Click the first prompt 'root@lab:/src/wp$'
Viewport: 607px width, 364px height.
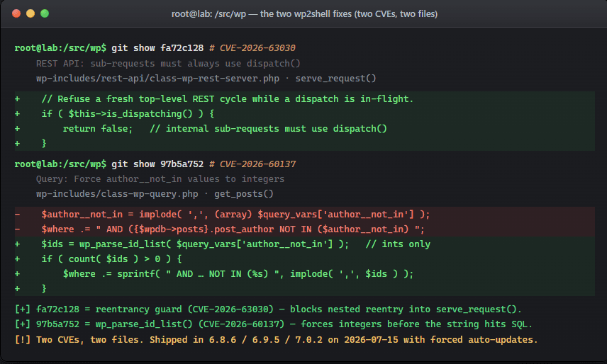point(60,48)
